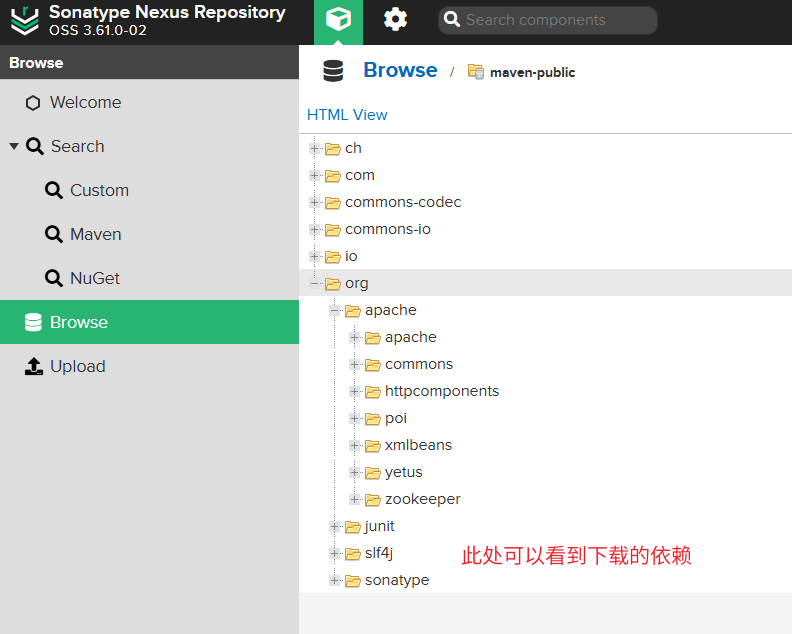
Task: Click the Welcome hexagon icon
Action: pos(33,103)
